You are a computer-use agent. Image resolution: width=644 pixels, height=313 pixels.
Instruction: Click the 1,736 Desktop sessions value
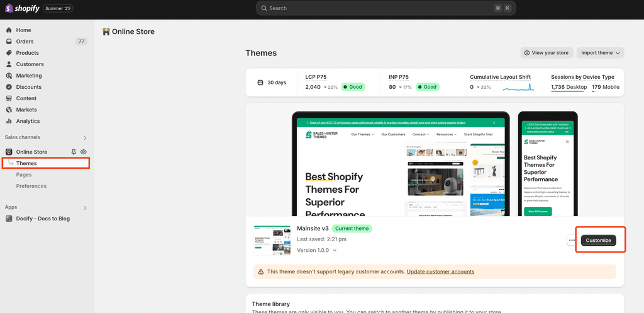pos(568,87)
